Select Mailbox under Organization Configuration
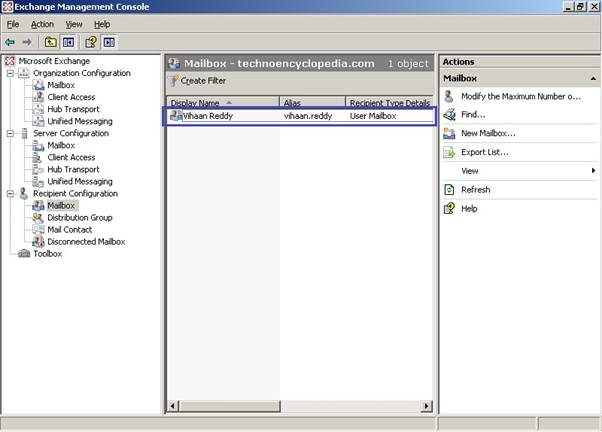 61,85
